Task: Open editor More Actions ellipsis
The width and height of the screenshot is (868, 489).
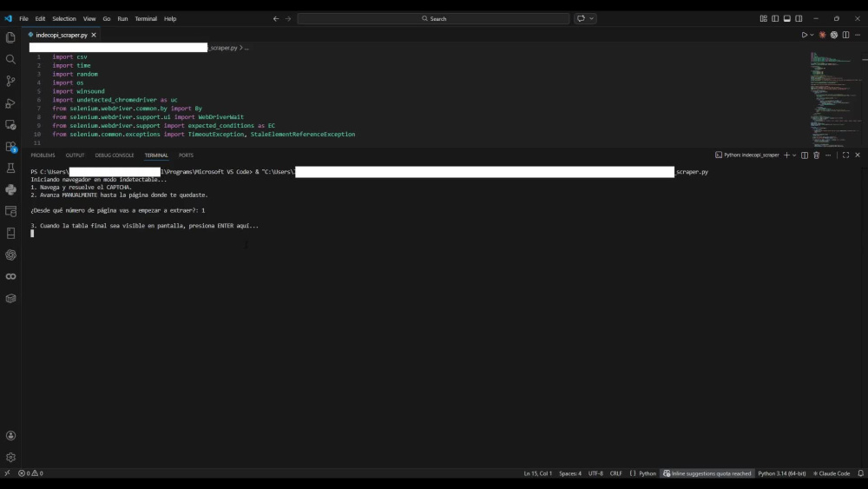Action: 858,35
